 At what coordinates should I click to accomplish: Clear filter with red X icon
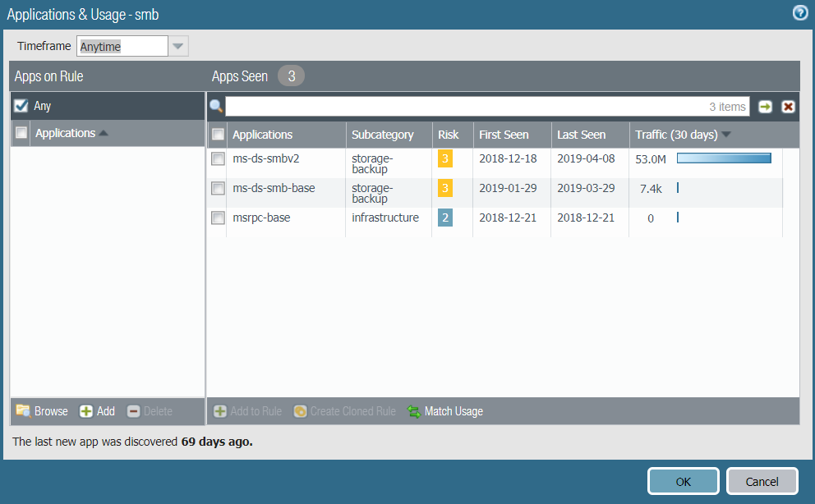point(788,107)
